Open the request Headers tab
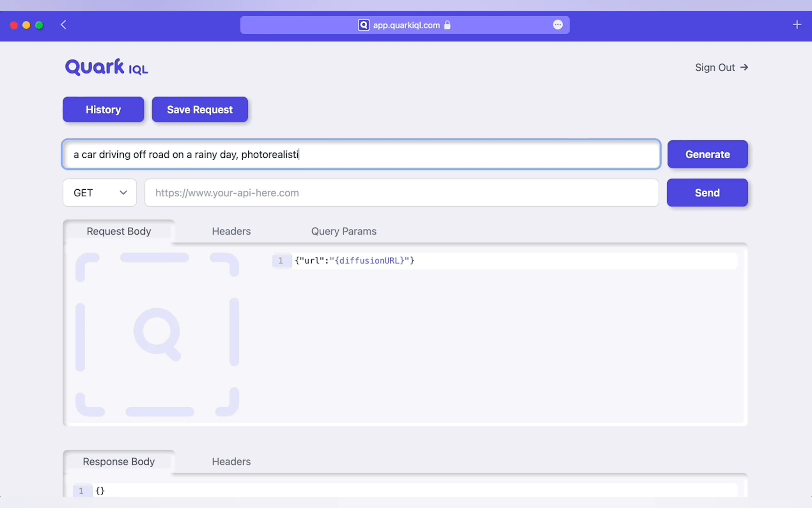 (231, 231)
